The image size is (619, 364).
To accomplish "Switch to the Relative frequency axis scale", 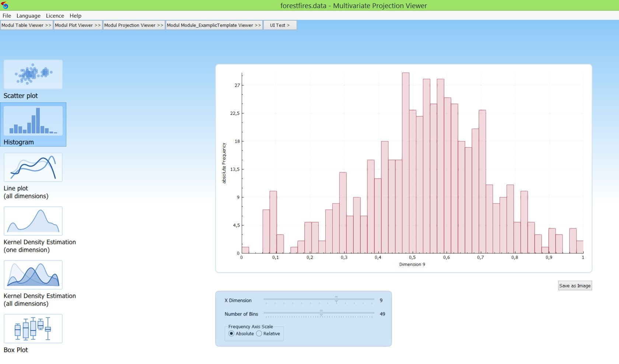I will pyautogui.click(x=259, y=333).
